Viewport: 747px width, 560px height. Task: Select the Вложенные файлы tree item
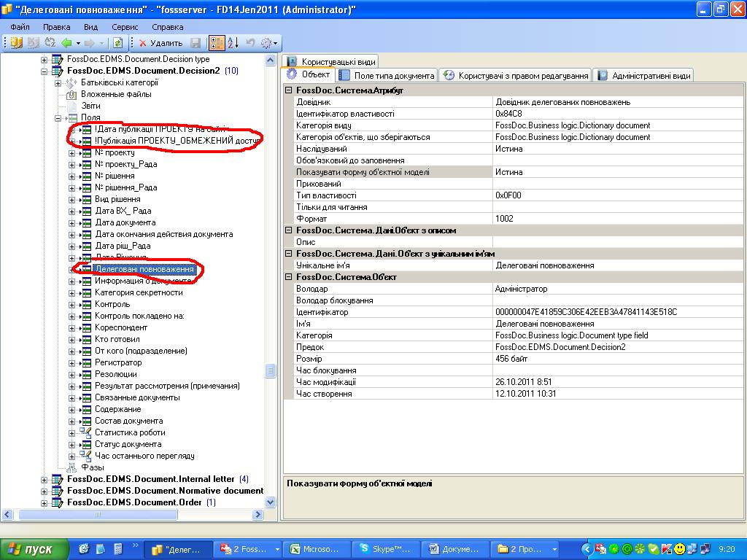tap(116, 94)
